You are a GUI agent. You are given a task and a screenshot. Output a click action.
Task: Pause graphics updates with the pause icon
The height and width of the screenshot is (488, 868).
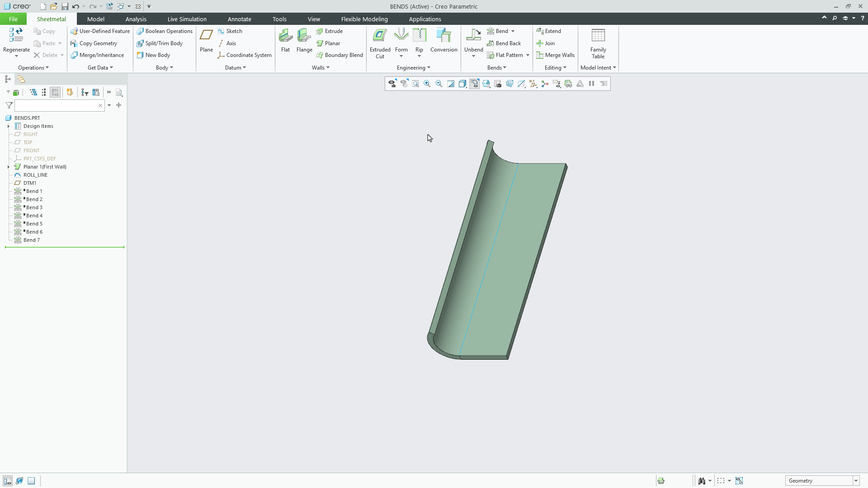[x=591, y=84]
